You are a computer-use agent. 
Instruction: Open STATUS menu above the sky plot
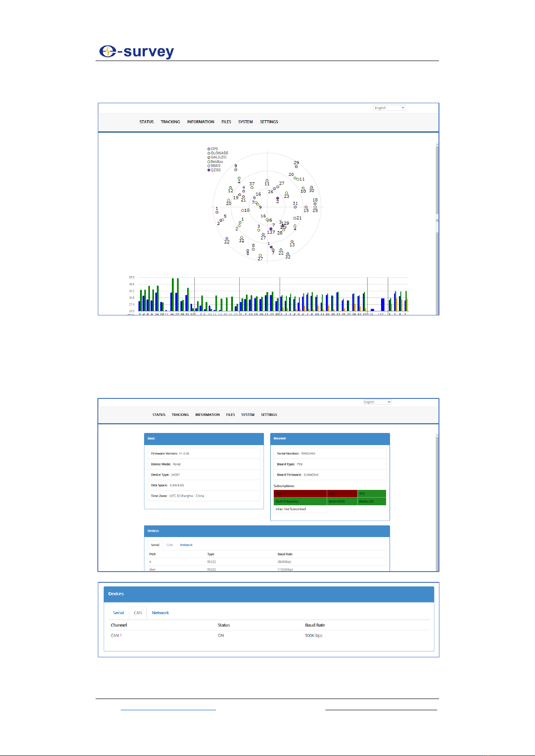146,122
